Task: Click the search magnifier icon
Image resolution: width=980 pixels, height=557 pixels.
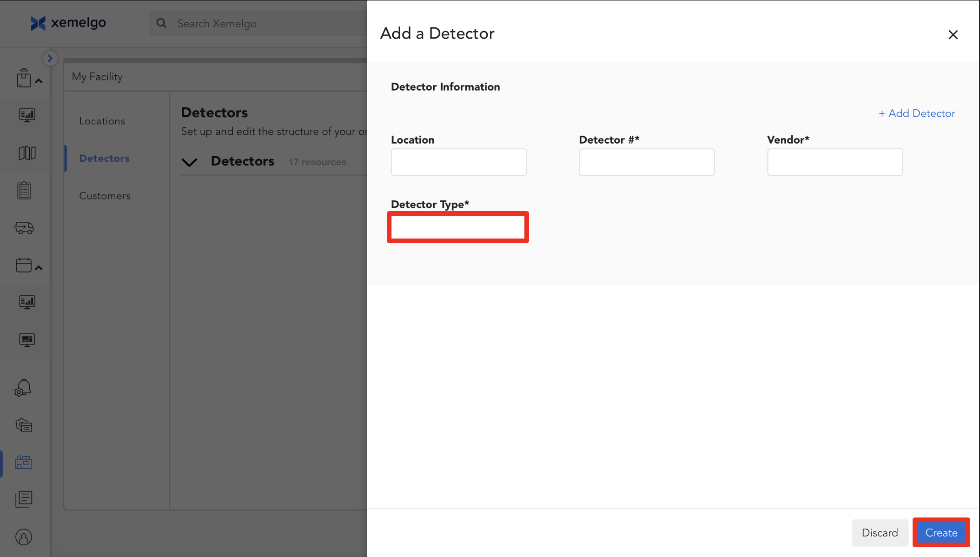Action: [x=161, y=23]
